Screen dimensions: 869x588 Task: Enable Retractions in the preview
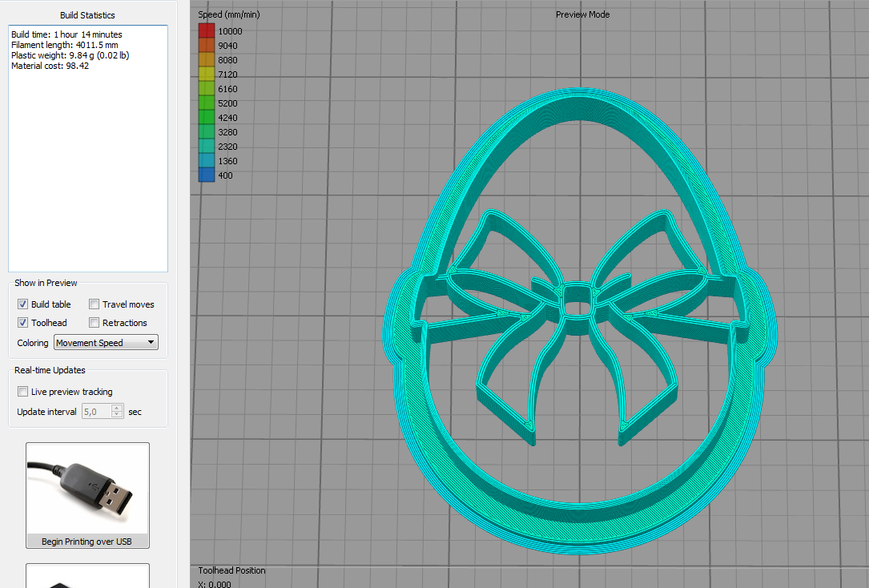95,323
